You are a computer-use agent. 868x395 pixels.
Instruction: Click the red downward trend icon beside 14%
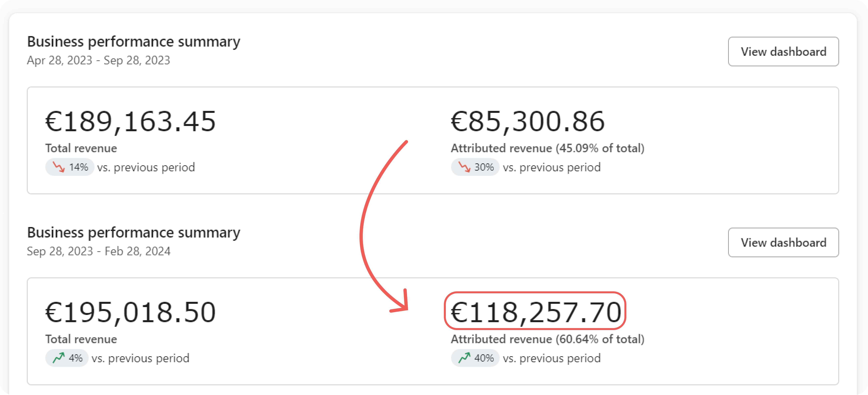pyautogui.click(x=59, y=167)
